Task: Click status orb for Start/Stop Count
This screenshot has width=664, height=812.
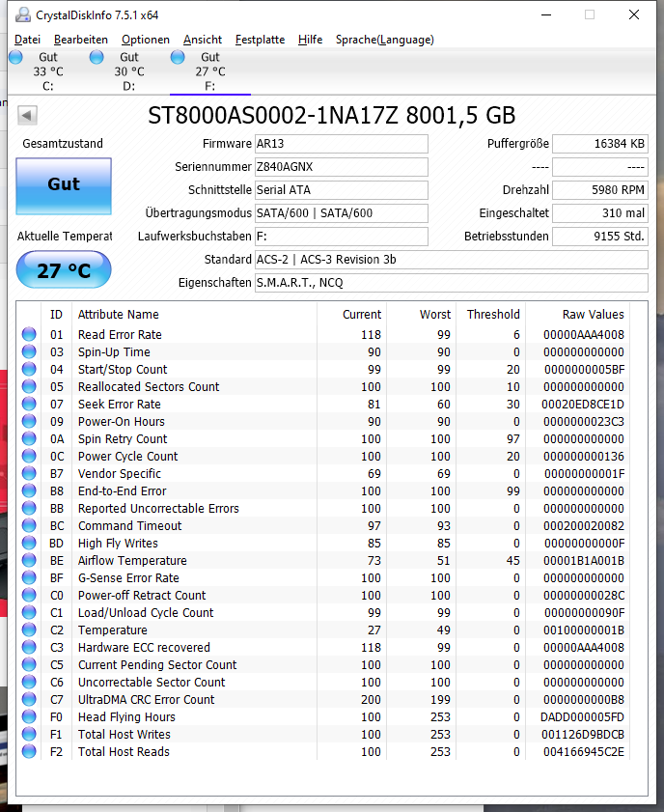Action: (29, 369)
